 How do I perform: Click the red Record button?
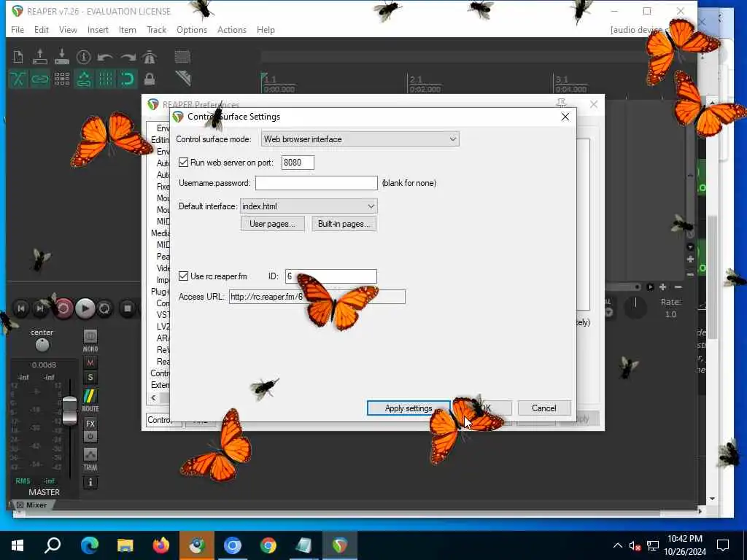click(x=63, y=308)
